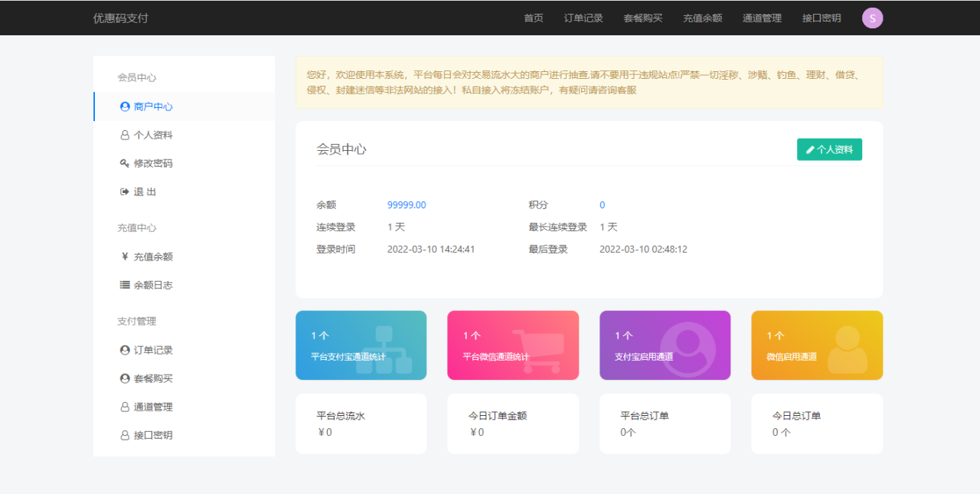Click the list icon beside 余额日志
The height and width of the screenshot is (494, 980).
coord(125,285)
